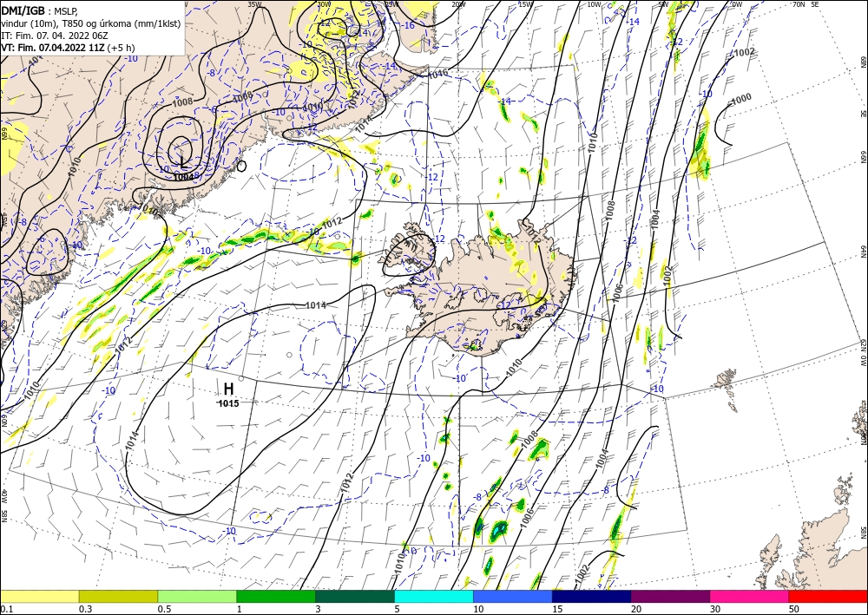Click the '70N 5E' corner label
The height and width of the screenshot is (615, 868).
click(806, 3)
